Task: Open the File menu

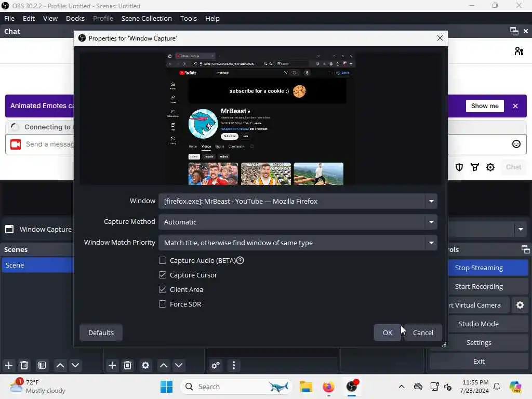Action: pos(9,18)
